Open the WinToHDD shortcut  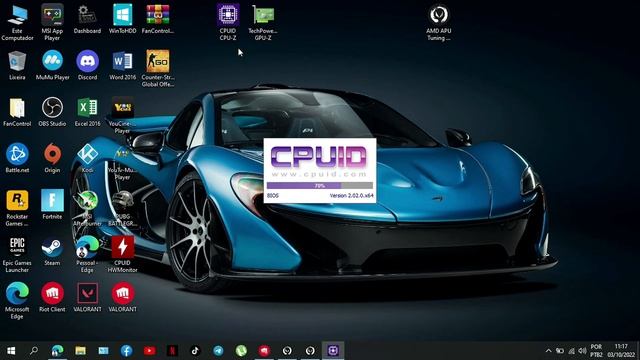click(x=122, y=19)
